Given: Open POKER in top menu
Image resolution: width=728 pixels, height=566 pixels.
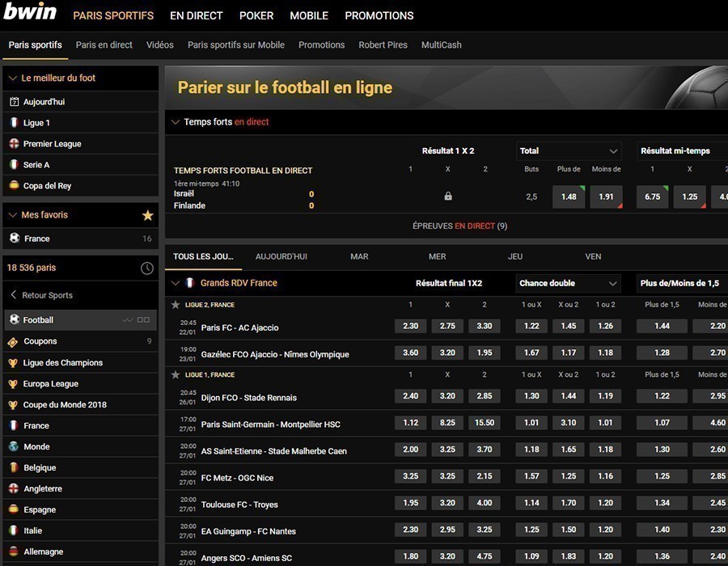Looking at the screenshot, I should point(256,16).
